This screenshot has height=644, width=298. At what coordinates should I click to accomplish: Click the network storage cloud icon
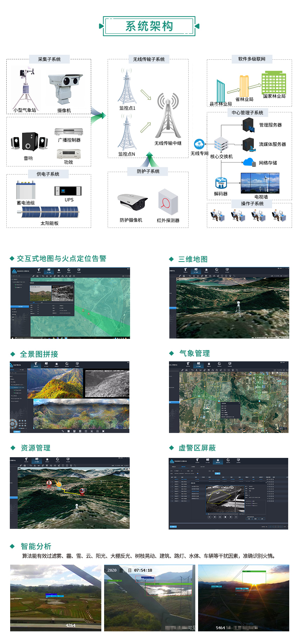tap(249, 162)
